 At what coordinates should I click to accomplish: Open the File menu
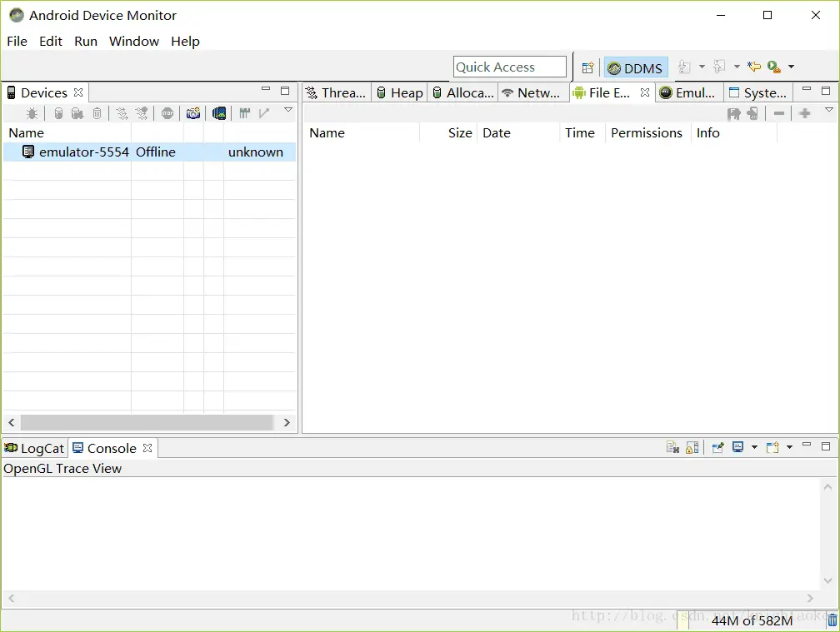[x=17, y=41]
